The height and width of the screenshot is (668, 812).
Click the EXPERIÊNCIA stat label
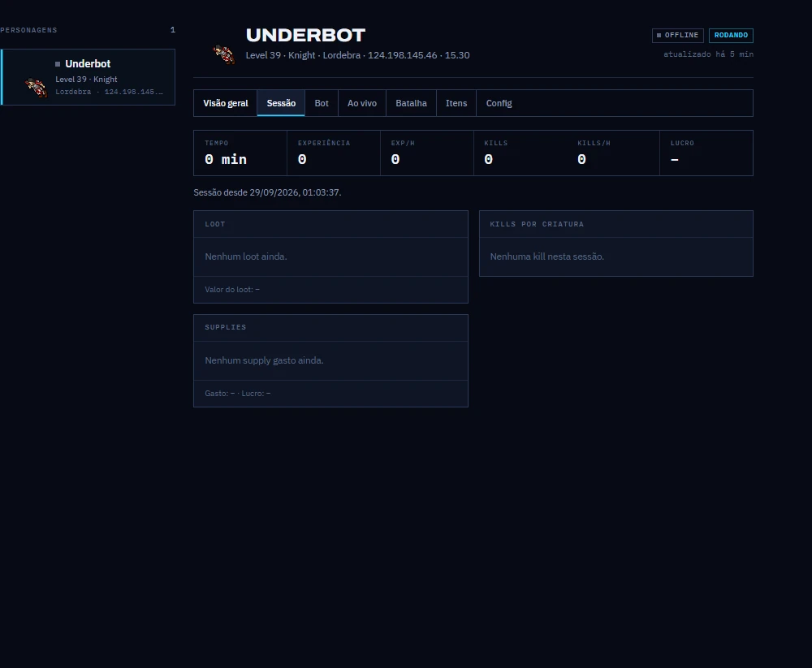point(324,143)
